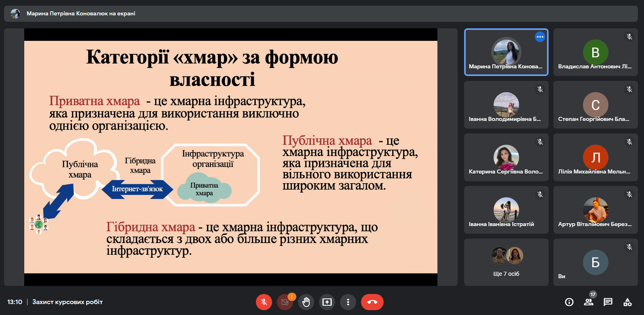Click Катерина Сергіївна profile photo
This screenshot has height=315, width=644.
[506, 157]
